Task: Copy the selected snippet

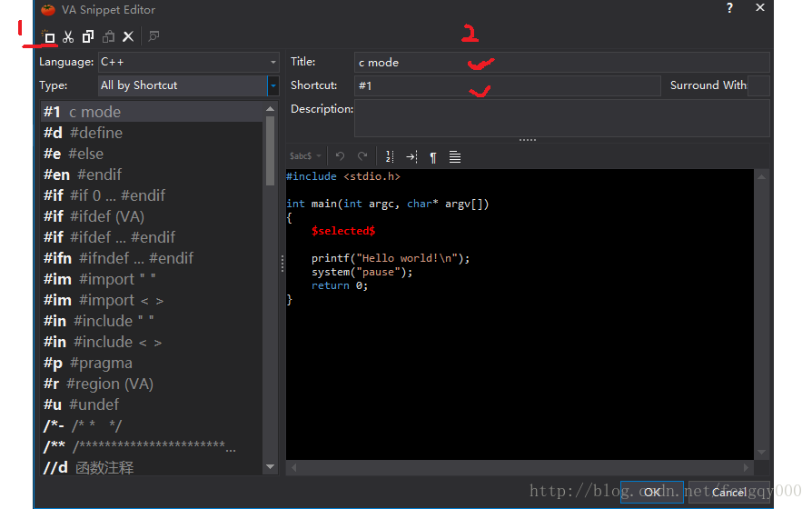Action: click(88, 36)
